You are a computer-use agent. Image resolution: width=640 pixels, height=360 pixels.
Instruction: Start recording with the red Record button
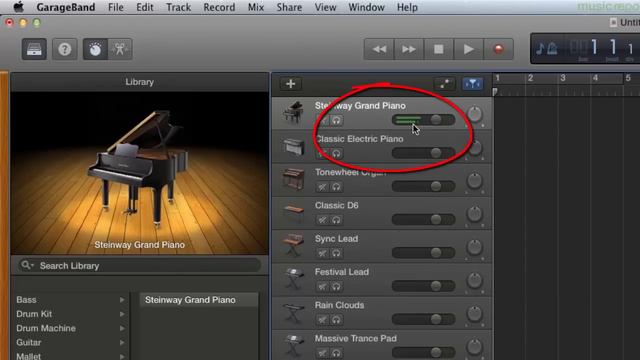498,49
